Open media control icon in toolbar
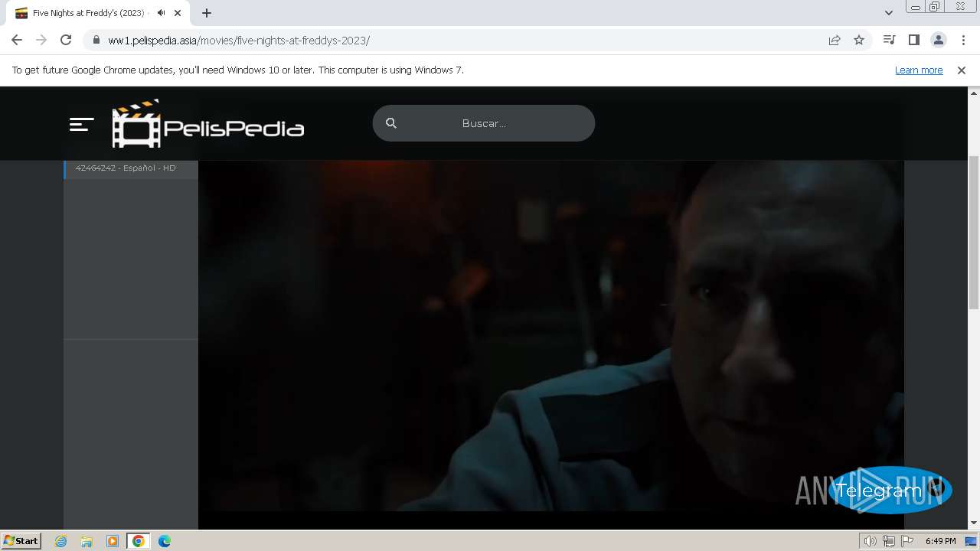This screenshot has width=980, height=551. tap(889, 41)
